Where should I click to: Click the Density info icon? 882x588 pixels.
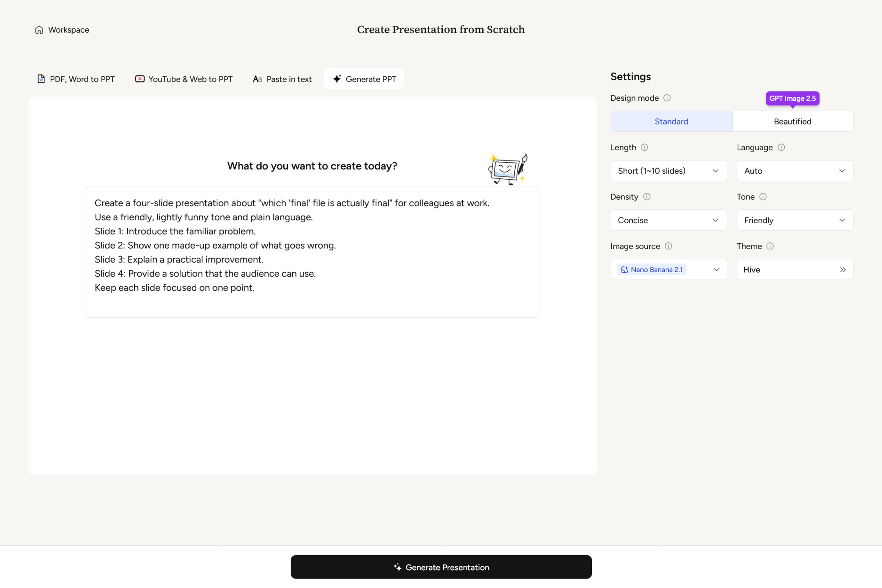[x=647, y=197]
